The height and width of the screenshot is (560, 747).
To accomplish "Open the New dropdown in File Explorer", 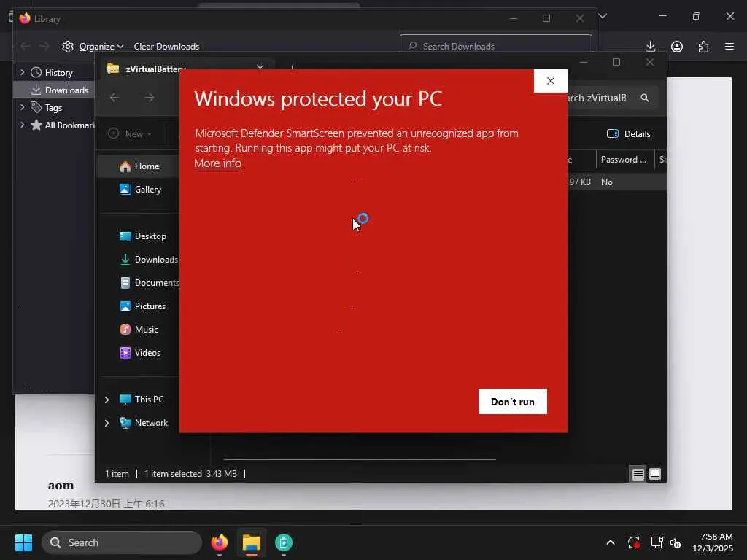I will click(130, 134).
